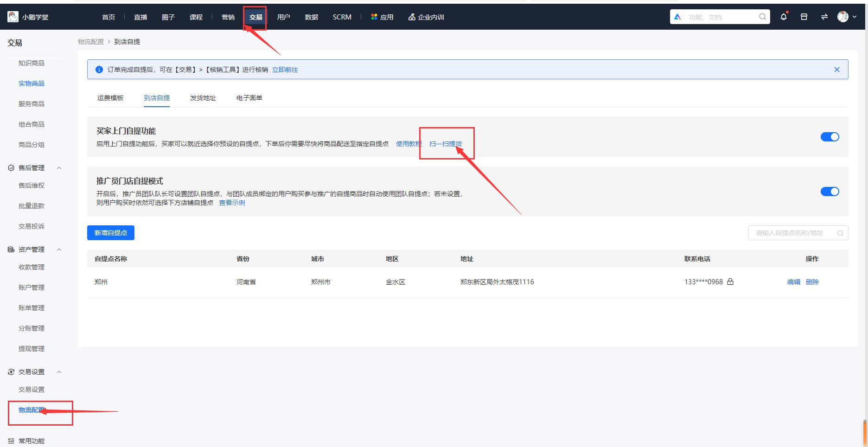Click the lock icon beside phone number
Image resolution: width=868 pixels, height=447 pixels.
[x=730, y=281]
